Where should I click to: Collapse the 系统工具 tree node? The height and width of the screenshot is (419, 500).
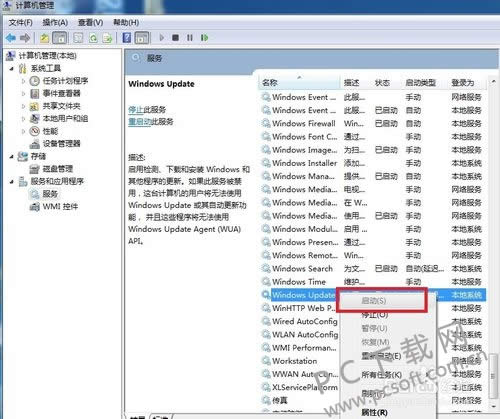(12, 69)
